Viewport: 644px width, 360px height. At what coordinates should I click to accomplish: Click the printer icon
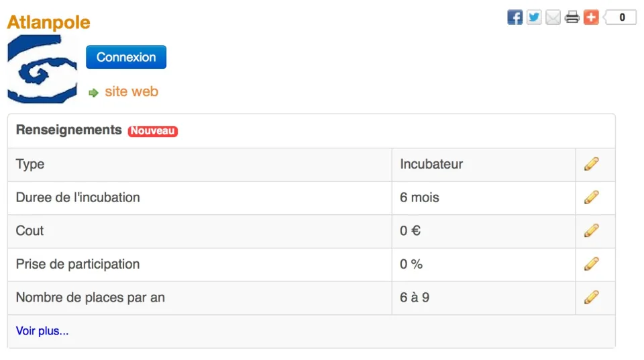(x=572, y=17)
